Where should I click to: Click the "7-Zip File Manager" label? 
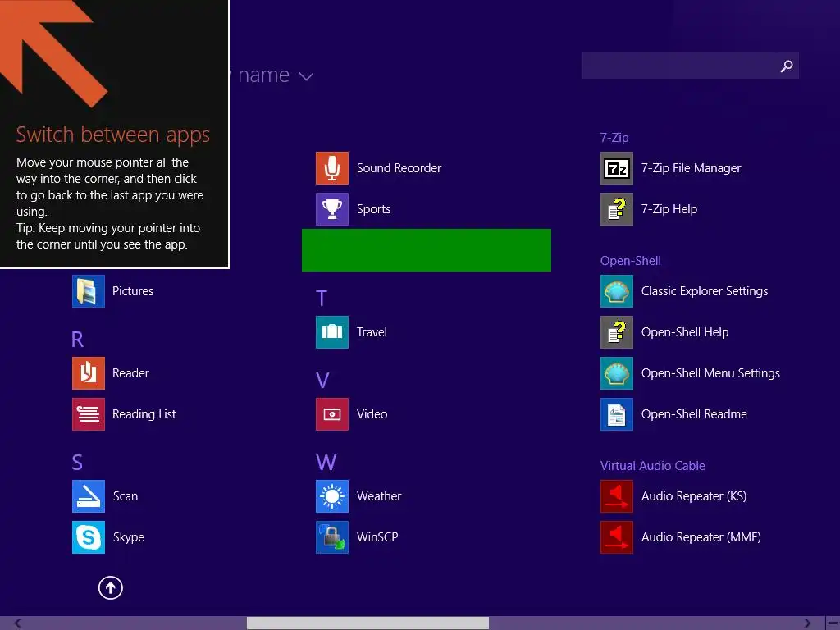pos(691,168)
